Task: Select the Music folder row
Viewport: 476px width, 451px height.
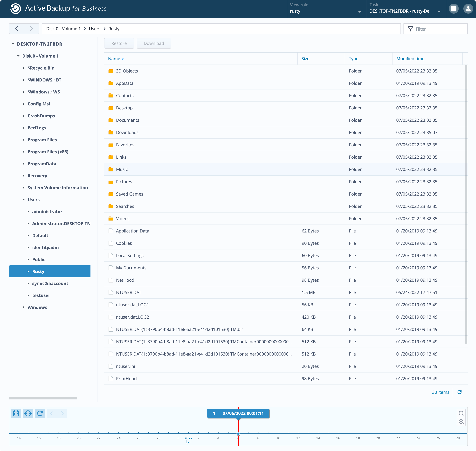Action: tap(284, 169)
